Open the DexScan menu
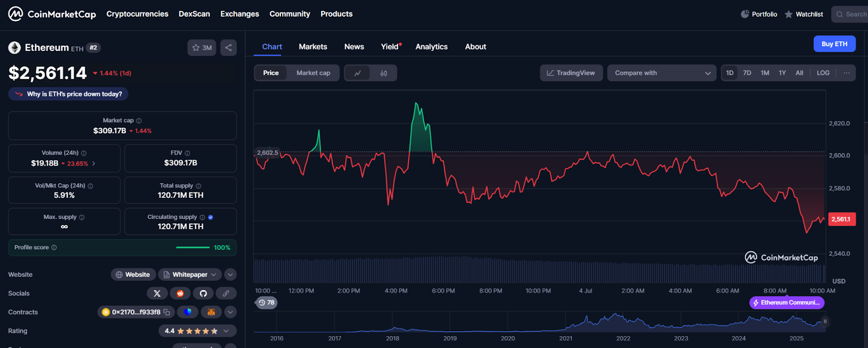The height and width of the screenshot is (348, 868). coord(194,14)
